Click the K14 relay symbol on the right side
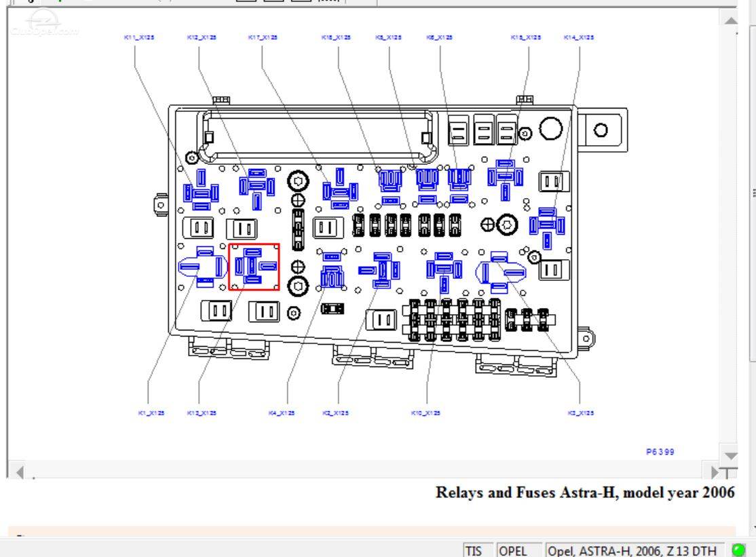 [547, 228]
